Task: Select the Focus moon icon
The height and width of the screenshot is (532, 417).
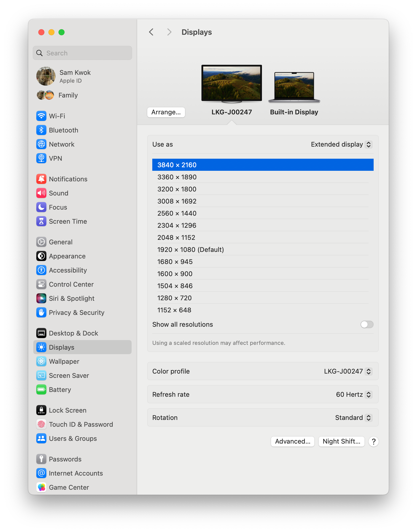Action: click(x=41, y=207)
